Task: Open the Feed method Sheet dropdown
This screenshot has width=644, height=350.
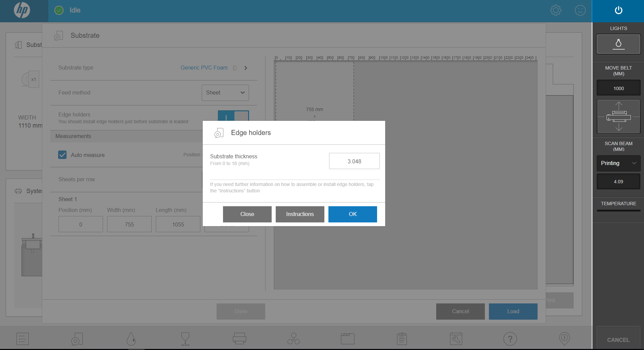Action: tap(225, 93)
